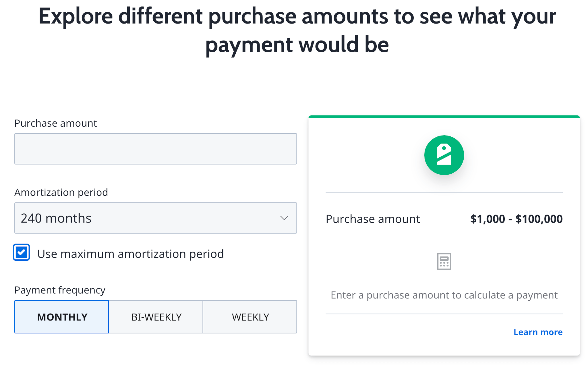Viewport: 588px width, 367px height.
Task: Open the Amortization period dropdown
Action: pyautogui.click(x=155, y=218)
